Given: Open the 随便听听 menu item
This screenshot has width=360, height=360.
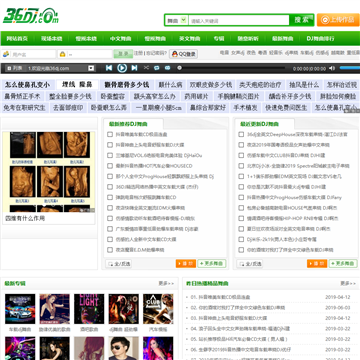Looking at the screenshot, I should click(x=248, y=39).
